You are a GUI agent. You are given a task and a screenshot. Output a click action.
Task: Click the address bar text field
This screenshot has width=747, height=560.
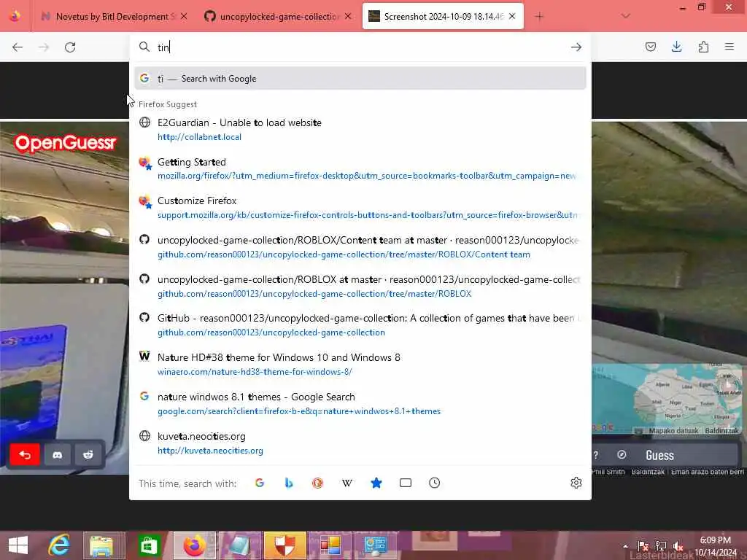point(360,47)
